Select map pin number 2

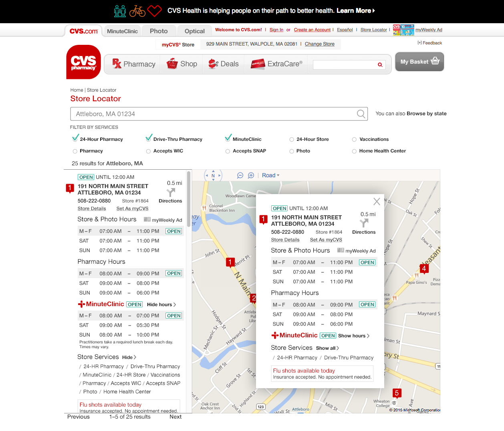tap(253, 298)
